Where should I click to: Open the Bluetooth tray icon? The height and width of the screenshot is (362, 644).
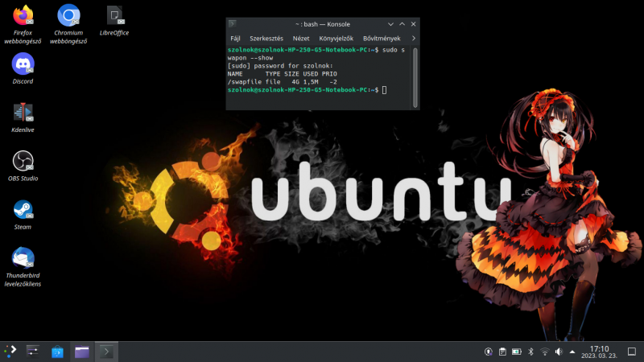click(530, 352)
